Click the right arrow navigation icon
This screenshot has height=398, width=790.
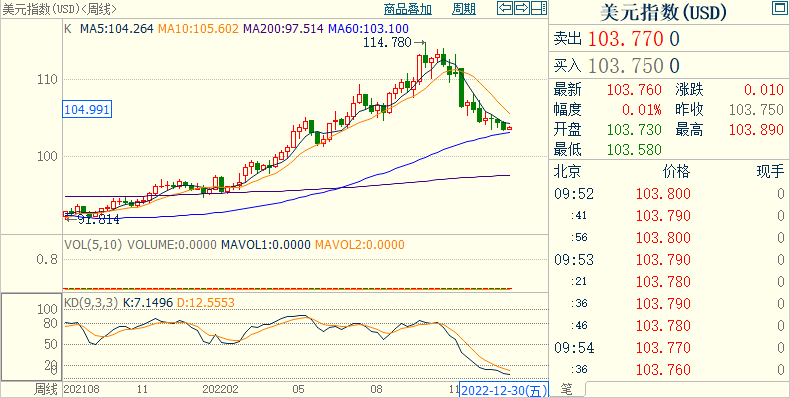(x=522, y=8)
